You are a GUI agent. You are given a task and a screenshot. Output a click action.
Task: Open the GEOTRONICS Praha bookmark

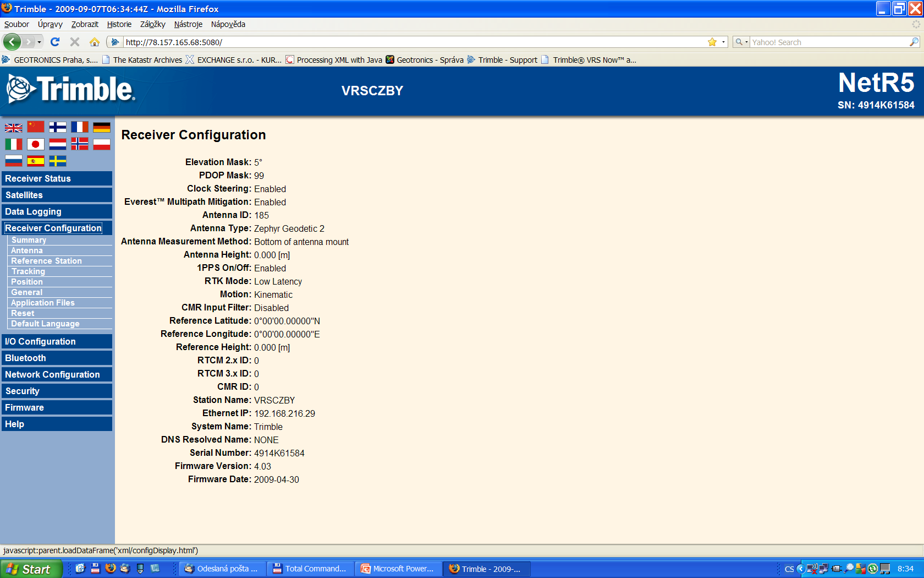(x=50, y=60)
